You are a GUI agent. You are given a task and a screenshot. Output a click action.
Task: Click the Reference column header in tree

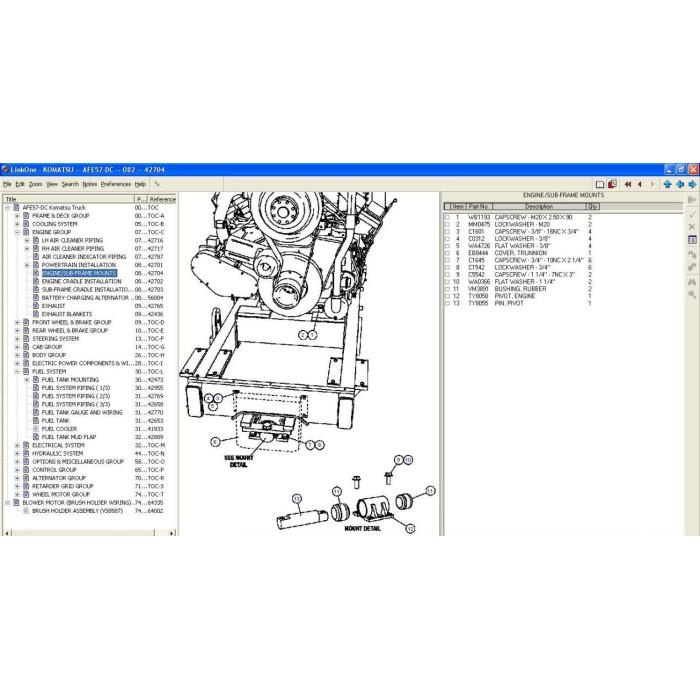tap(162, 199)
